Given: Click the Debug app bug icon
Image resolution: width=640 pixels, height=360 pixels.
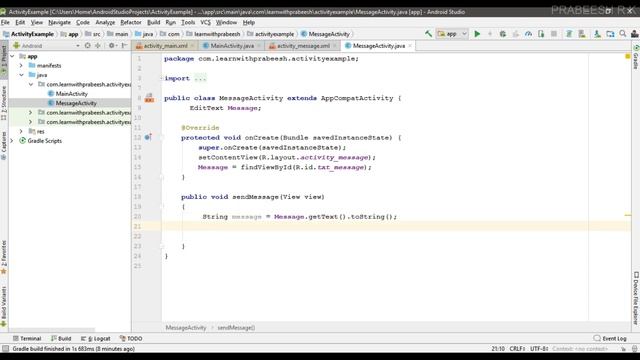Looking at the screenshot, I should coord(502,34).
